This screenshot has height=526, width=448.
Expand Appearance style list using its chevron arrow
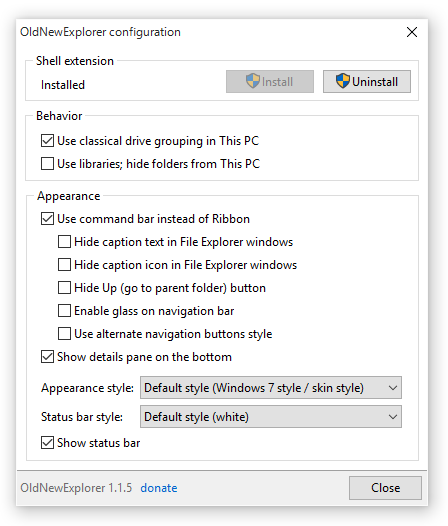coord(393,388)
